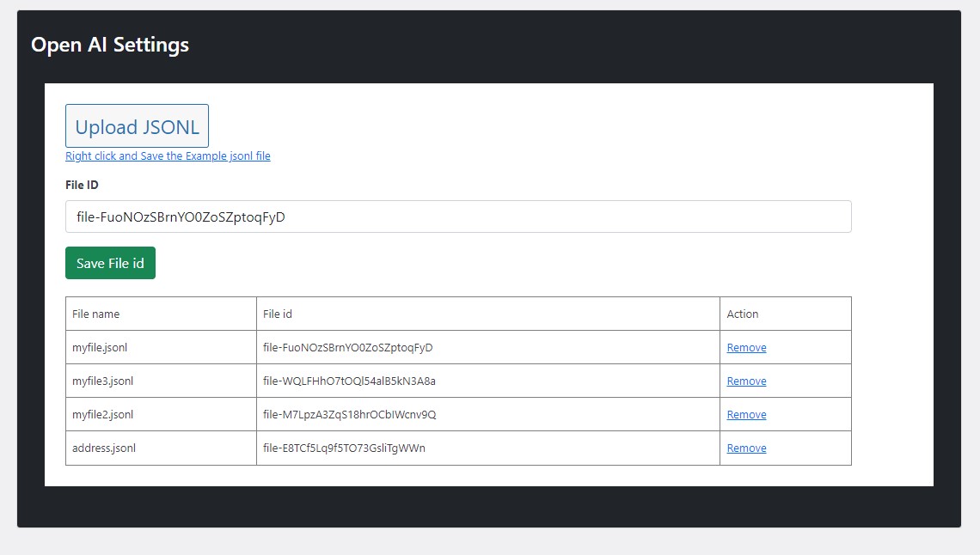
Task: Click the Upload JSONL button
Action: (137, 126)
